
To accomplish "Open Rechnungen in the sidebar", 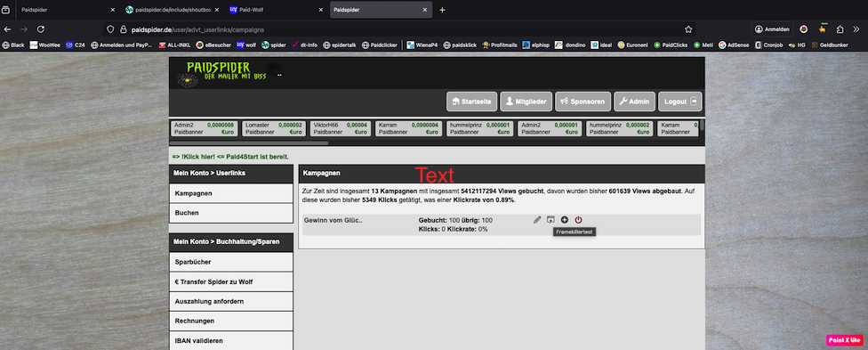I will 231,321.
